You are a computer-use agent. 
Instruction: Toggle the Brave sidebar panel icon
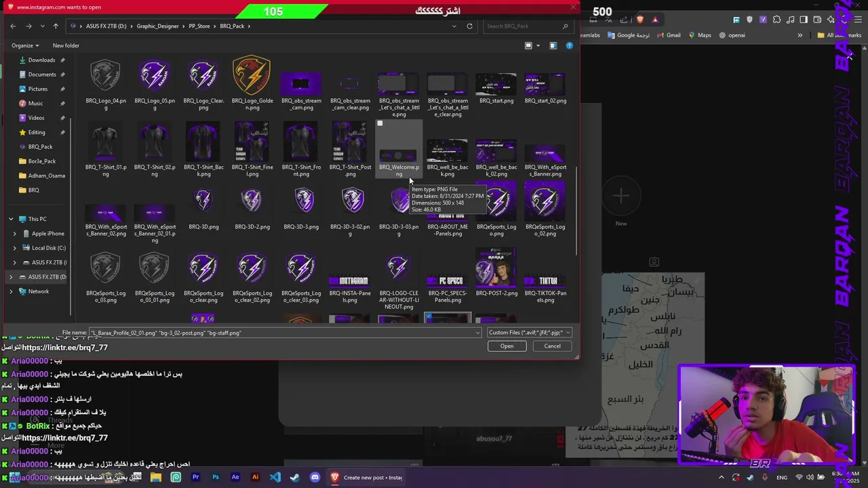tap(804, 20)
